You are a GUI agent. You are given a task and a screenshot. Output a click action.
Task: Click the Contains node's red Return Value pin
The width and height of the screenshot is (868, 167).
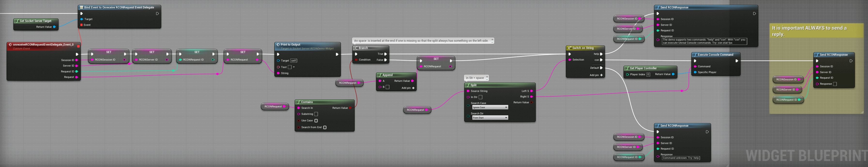(x=350, y=108)
